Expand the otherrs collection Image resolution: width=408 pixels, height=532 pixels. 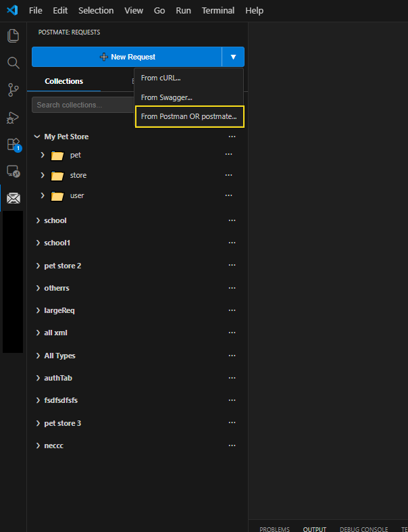point(38,288)
